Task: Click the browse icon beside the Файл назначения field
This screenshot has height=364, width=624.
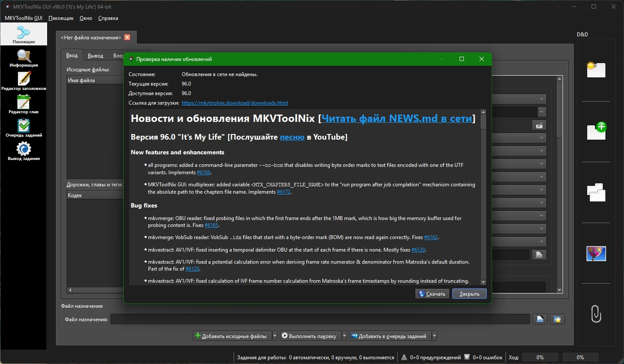Action: (x=540, y=319)
